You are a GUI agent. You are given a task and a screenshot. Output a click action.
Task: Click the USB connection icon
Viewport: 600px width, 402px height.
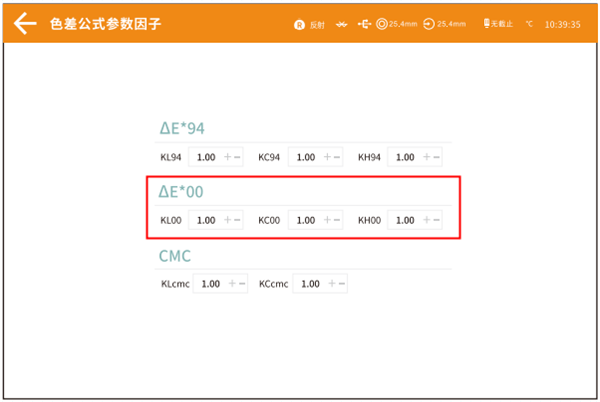[364, 24]
